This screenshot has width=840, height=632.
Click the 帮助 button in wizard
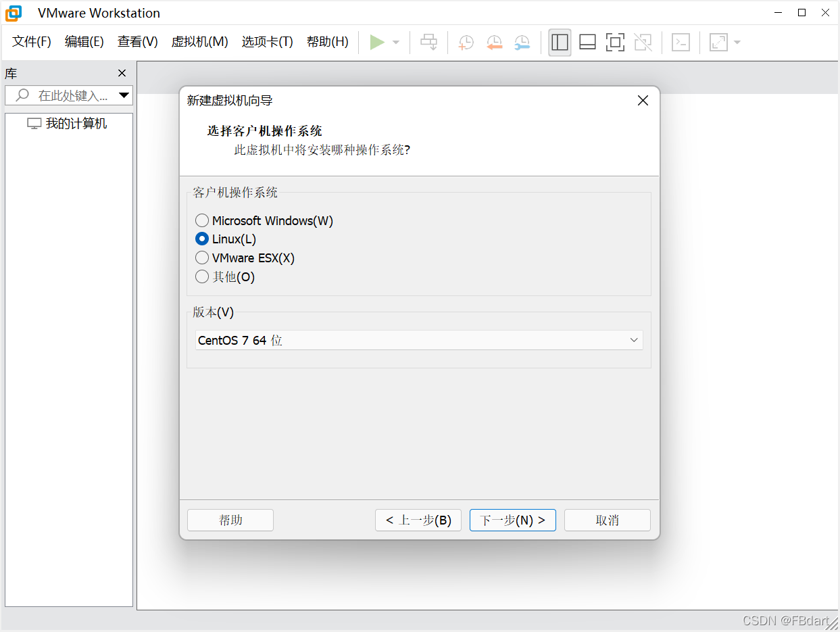[x=230, y=520]
